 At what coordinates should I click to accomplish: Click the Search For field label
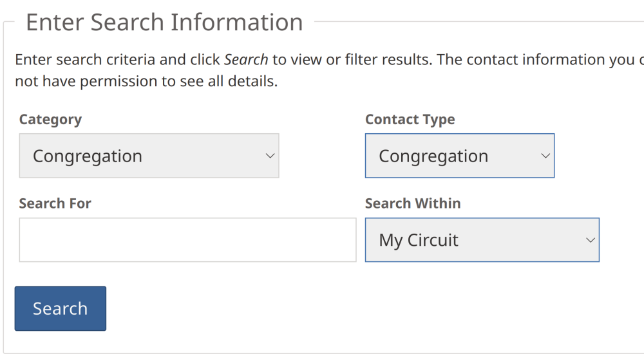coord(55,203)
